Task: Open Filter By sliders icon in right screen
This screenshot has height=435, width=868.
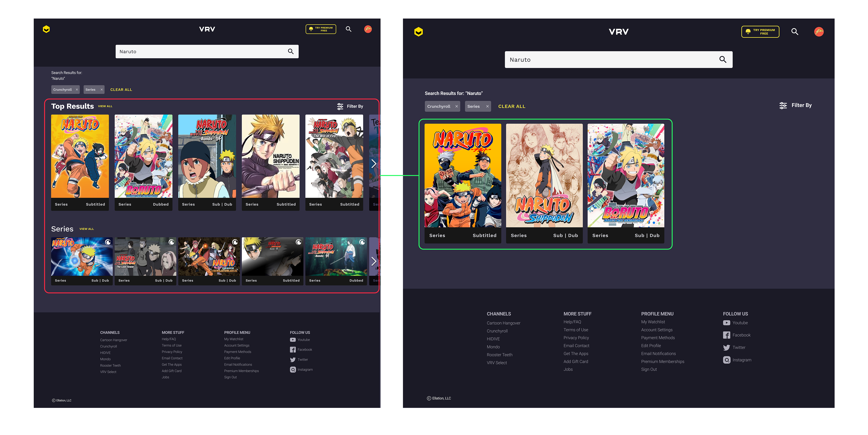Action: pyautogui.click(x=783, y=105)
